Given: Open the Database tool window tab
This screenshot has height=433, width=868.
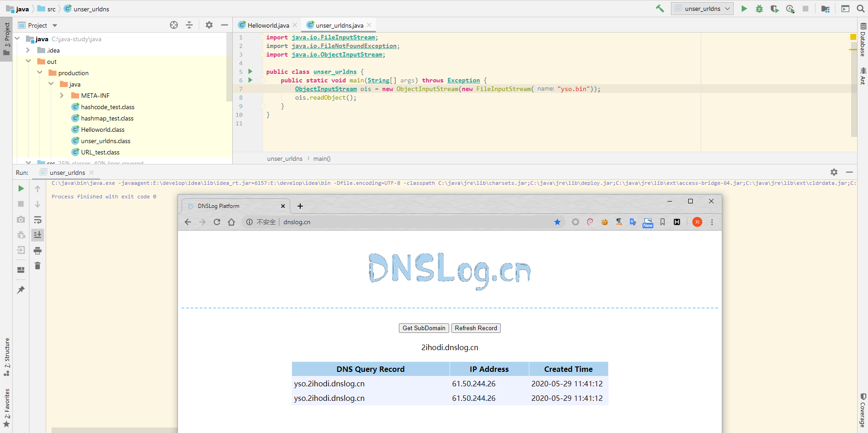Looking at the screenshot, I should click(863, 40).
